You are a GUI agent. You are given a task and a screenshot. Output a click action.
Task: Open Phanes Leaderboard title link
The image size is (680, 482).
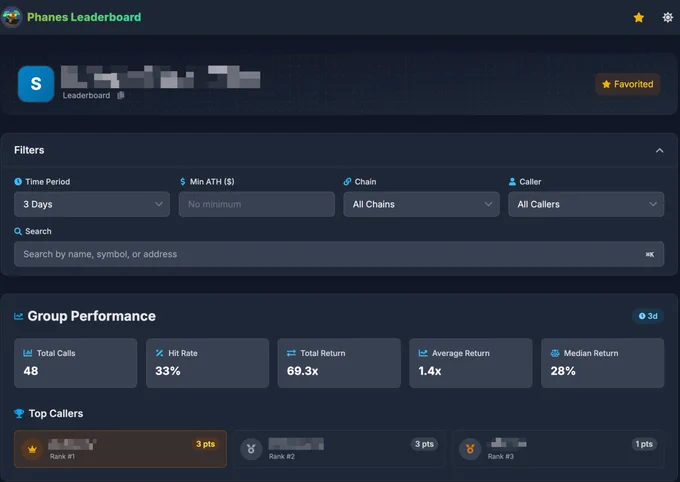(x=84, y=17)
